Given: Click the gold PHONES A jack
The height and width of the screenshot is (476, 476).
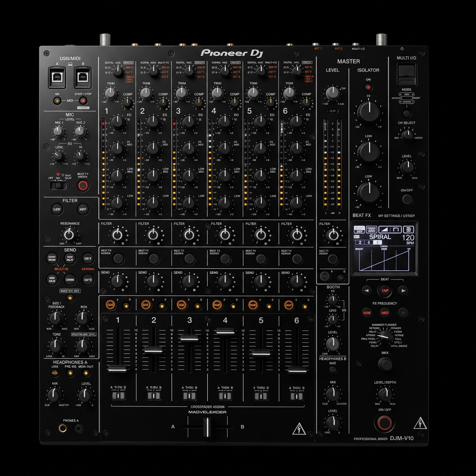Looking at the screenshot, I should pyautogui.click(x=63, y=428).
